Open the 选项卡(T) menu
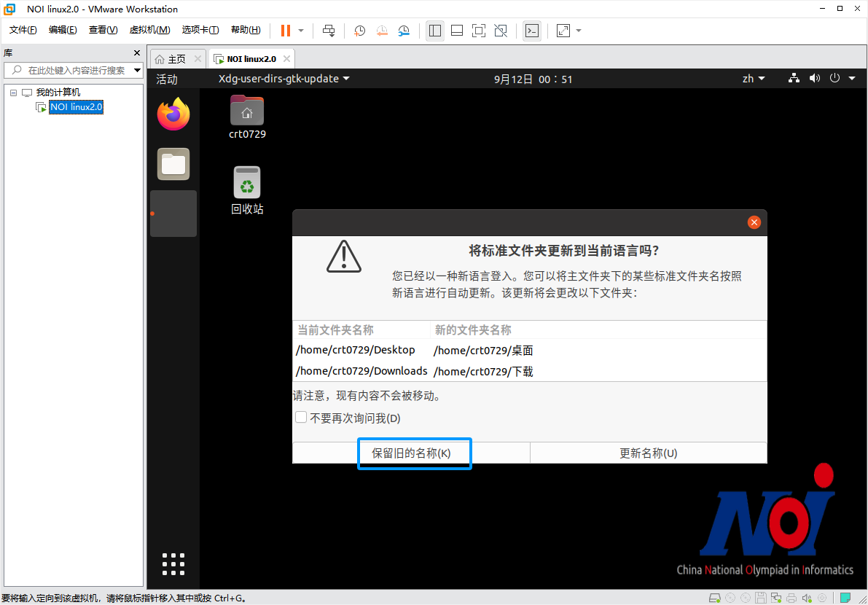The height and width of the screenshot is (605, 868). [x=200, y=30]
